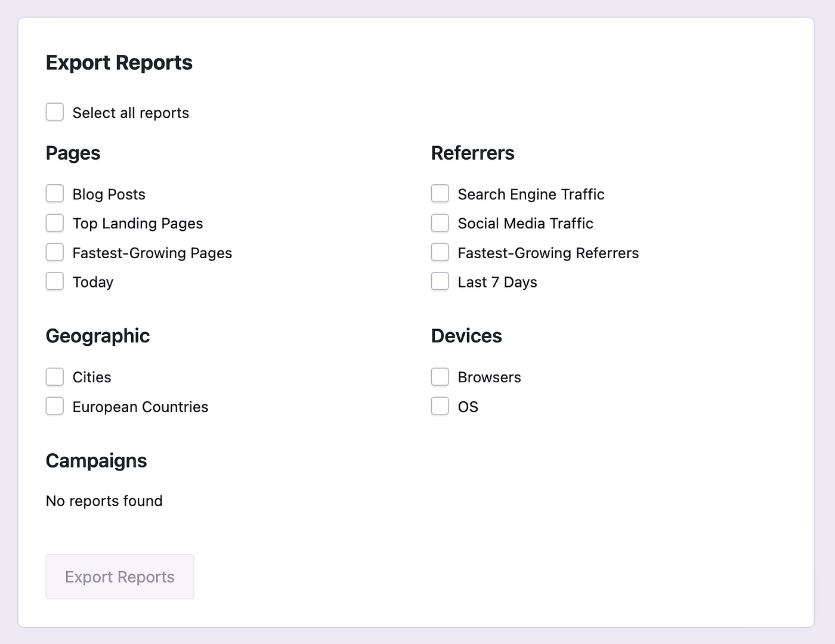835x644 pixels.
Task: Select the Fastest-Growing Pages report
Action: [54, 252]
